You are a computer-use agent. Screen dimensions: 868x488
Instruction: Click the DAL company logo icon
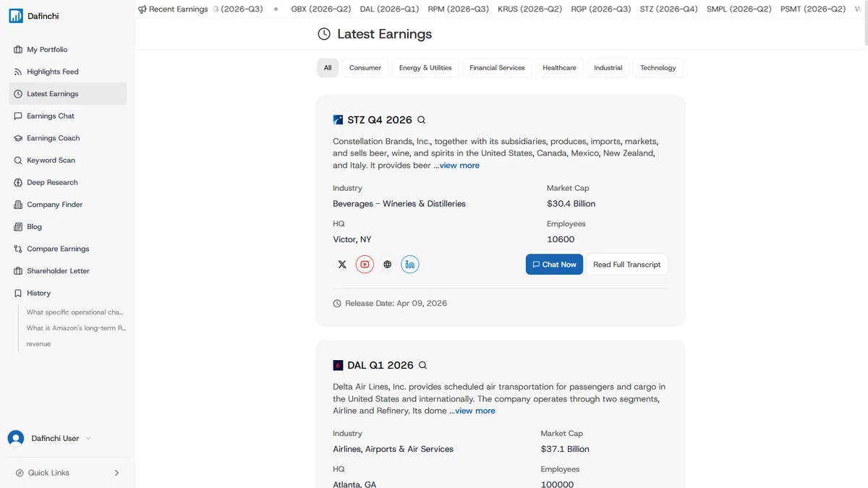point(338,365)
